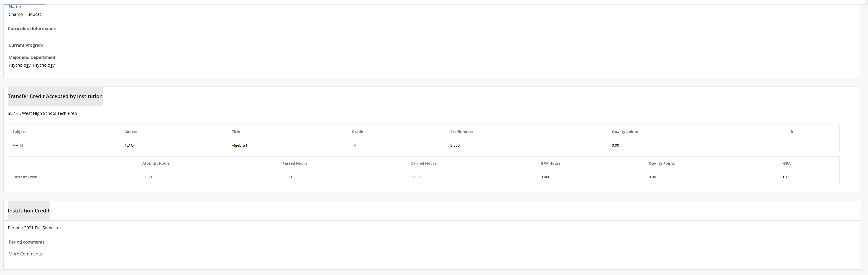Viewport: 868px width, 275px height.
Task: Click the Quality points header in course table
Action: 624,132
